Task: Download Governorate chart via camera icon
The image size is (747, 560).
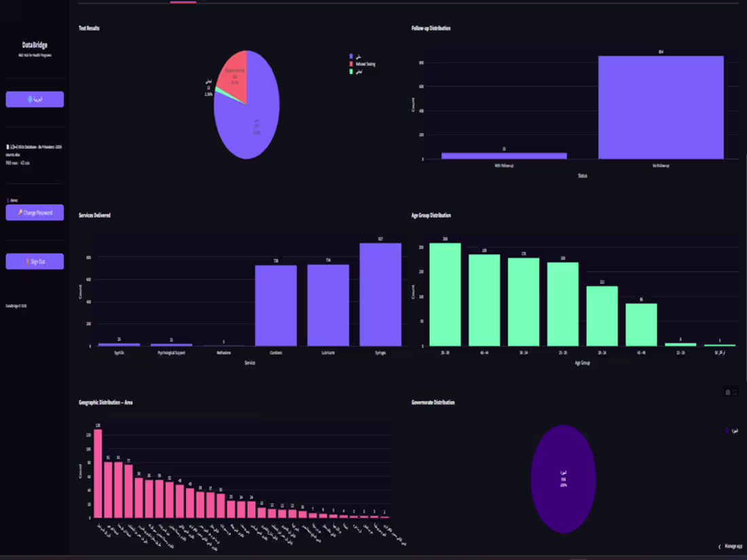Action: 727,392
